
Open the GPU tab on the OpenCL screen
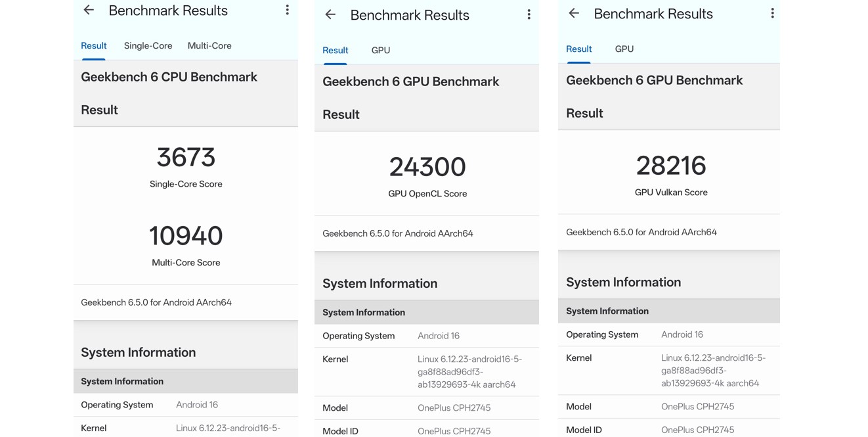[381, 50]
